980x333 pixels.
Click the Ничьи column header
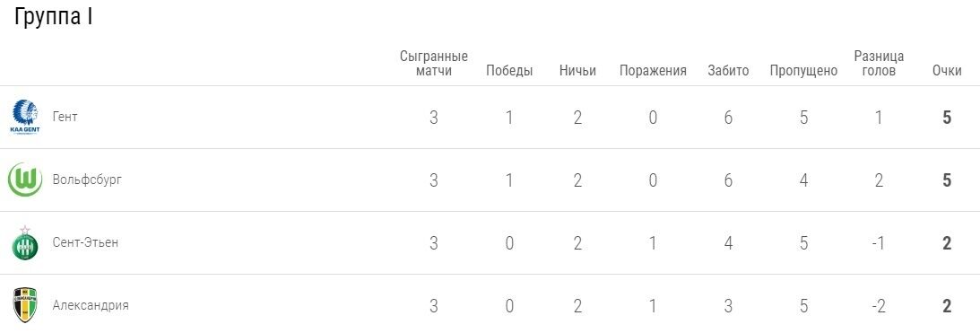577,71
